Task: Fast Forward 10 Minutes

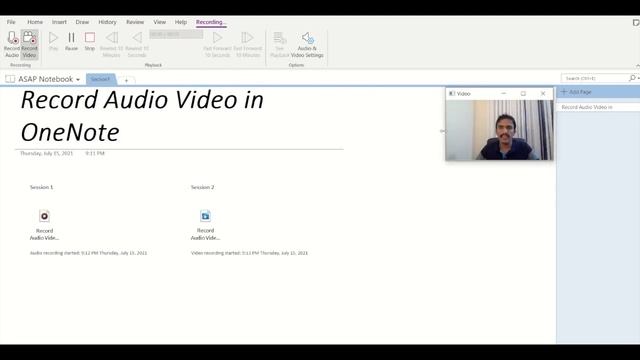Action: pyautogui.click(x=248, y=44)
